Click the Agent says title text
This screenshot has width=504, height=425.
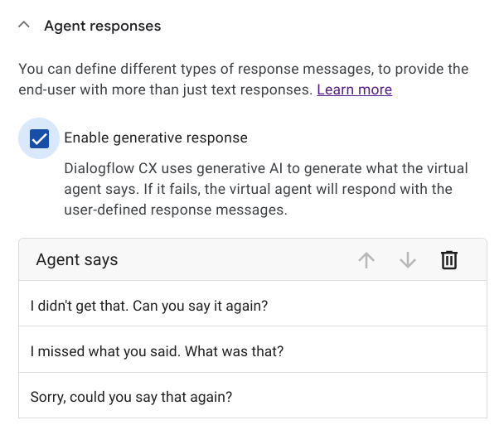77,260
